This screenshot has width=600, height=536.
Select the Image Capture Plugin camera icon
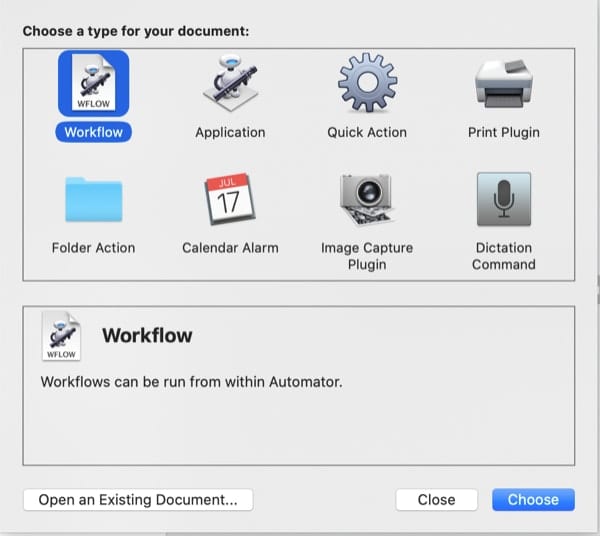click(367, 201)
